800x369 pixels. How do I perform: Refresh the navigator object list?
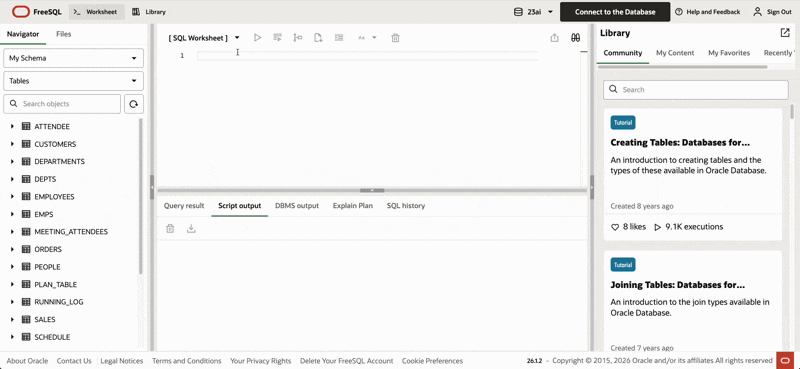pos(134,104)
